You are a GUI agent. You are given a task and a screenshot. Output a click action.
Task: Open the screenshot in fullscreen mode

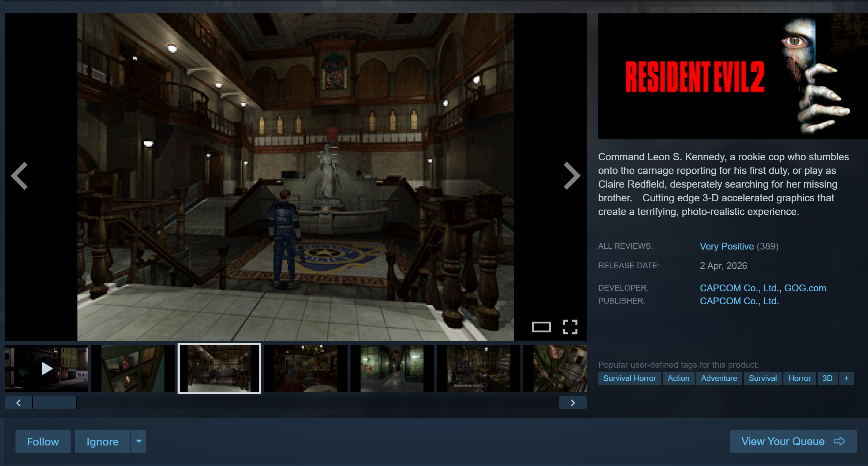[570, 327]
